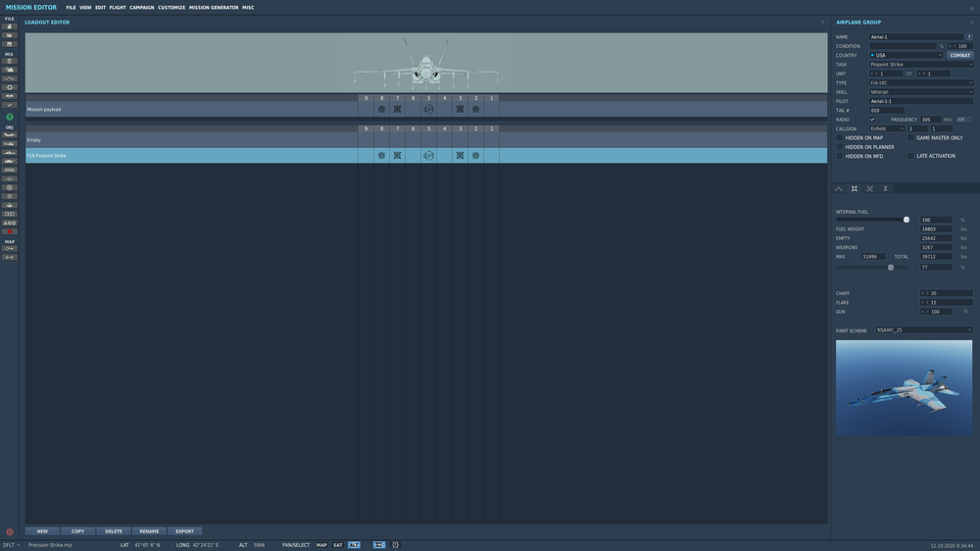
Task: Click the save mission disk icon
Action: (10, 44)
